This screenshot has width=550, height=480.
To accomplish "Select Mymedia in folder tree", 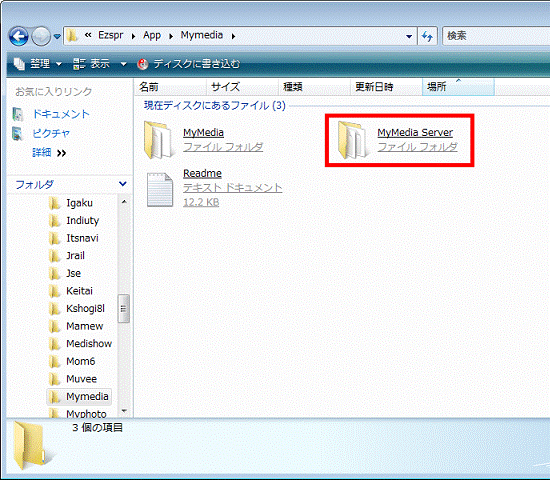I will click(87, 396).
